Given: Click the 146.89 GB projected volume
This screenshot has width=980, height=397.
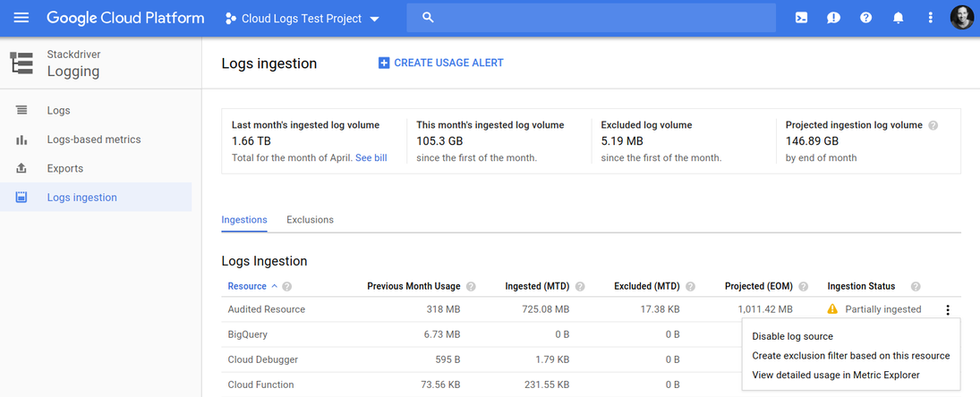Looking at the screenshot, I should (812, 141).
